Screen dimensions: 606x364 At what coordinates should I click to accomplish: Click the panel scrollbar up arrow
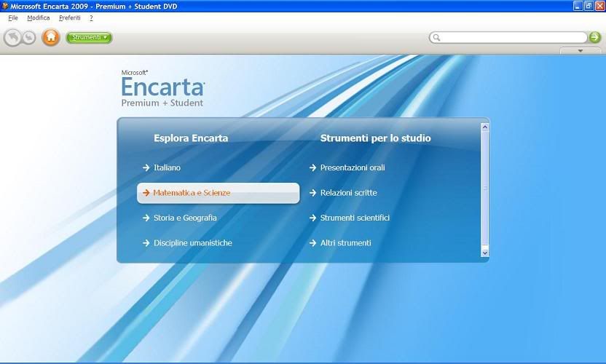coord(484,127)
